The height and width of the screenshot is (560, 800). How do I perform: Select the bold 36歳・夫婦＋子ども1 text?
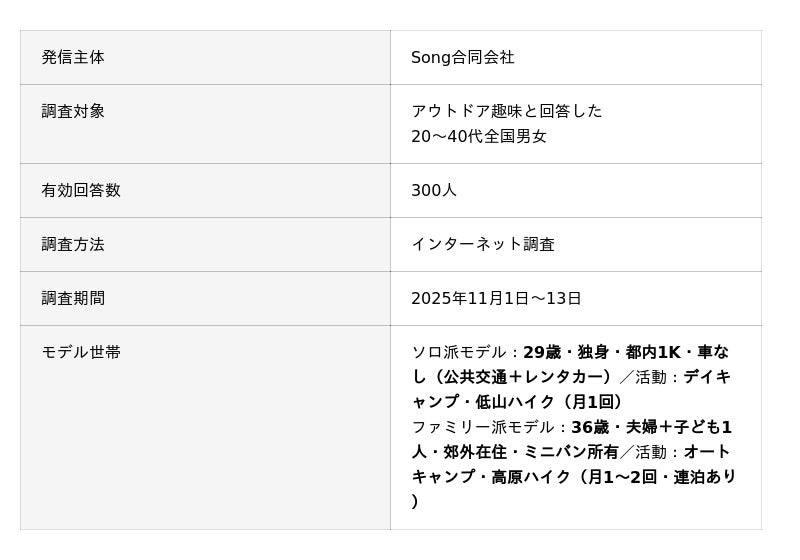(651, 427)
